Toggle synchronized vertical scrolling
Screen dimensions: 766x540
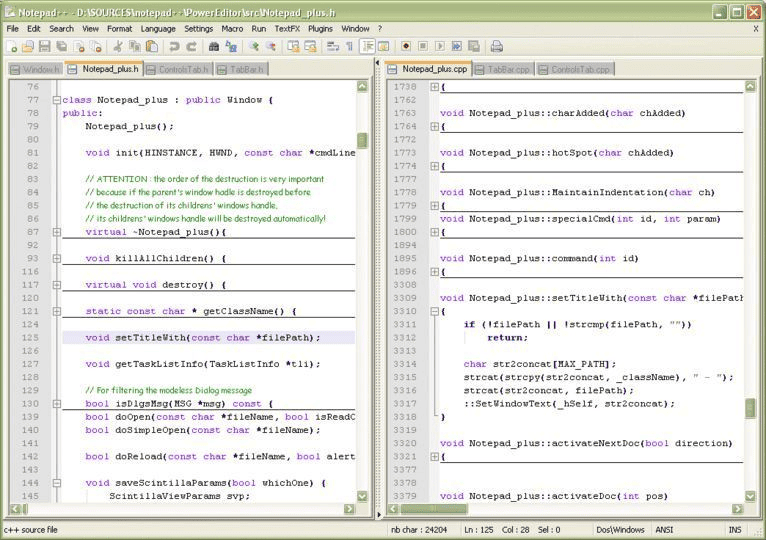click(293, 46)
